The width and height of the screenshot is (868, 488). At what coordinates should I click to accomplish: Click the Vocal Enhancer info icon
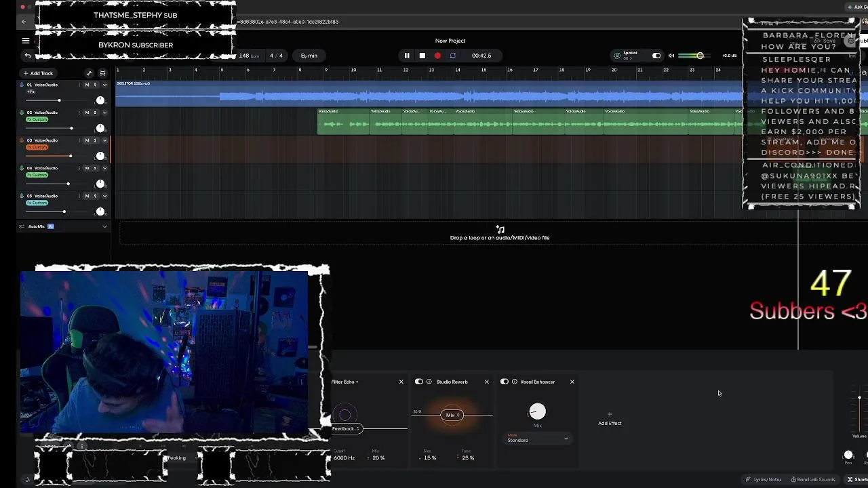tap(515, 382)
